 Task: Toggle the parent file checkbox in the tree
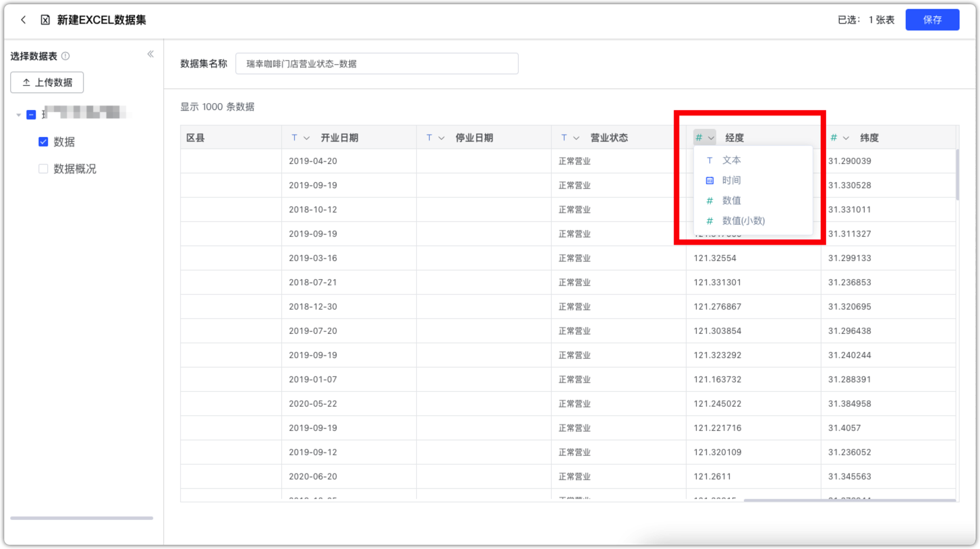31,115
